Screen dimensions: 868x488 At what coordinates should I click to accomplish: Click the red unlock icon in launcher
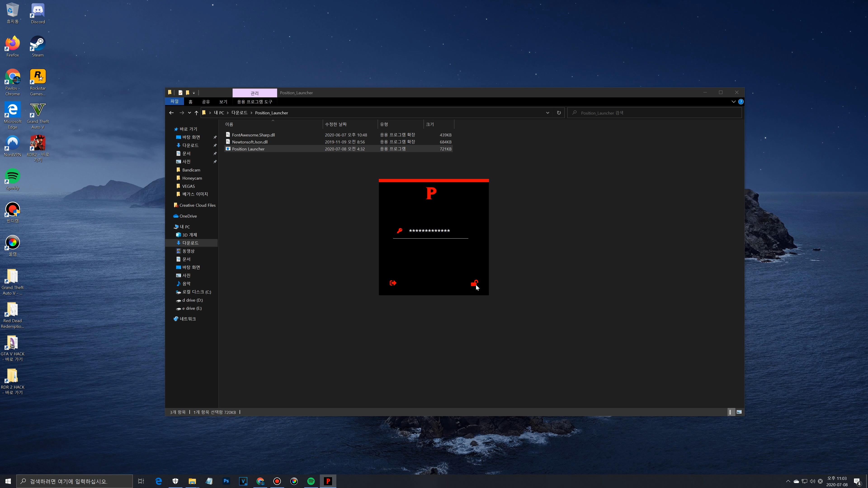click(x=474, y=283)
